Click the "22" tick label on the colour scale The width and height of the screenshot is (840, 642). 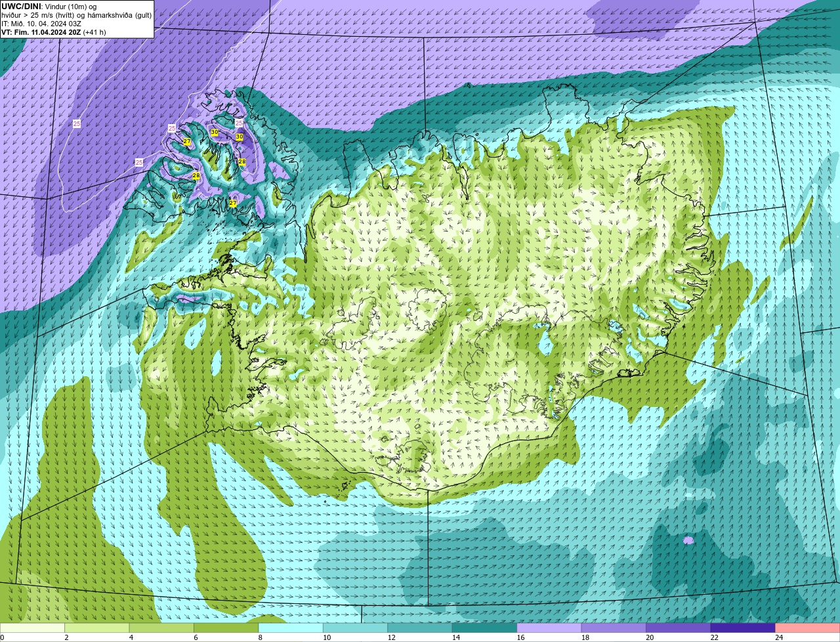[715, 637]
